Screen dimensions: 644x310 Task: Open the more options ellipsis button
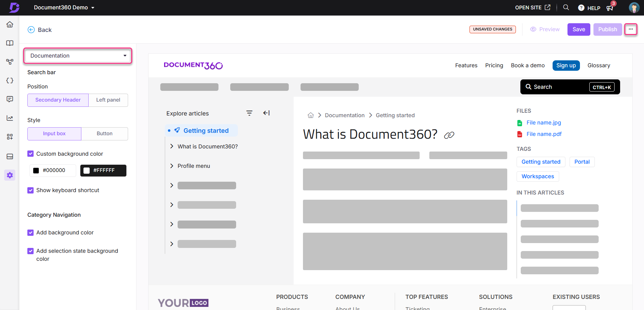point(631,29)
